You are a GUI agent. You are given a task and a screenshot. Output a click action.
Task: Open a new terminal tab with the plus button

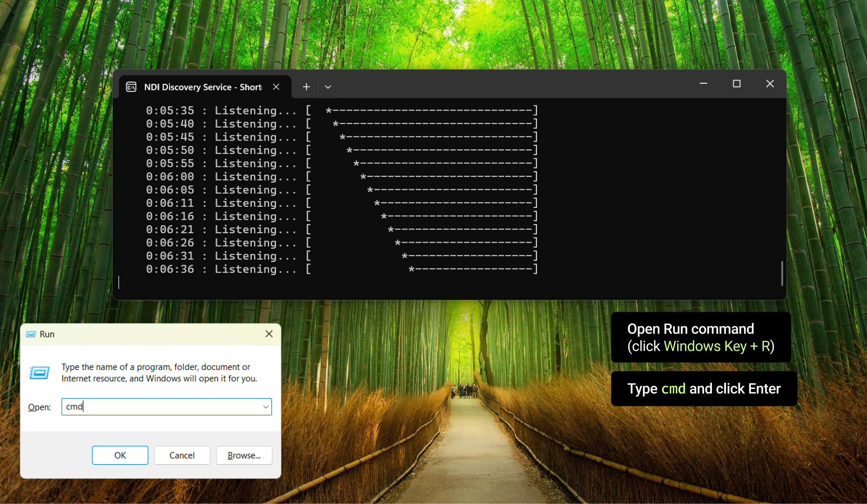(x=306, y=87)
